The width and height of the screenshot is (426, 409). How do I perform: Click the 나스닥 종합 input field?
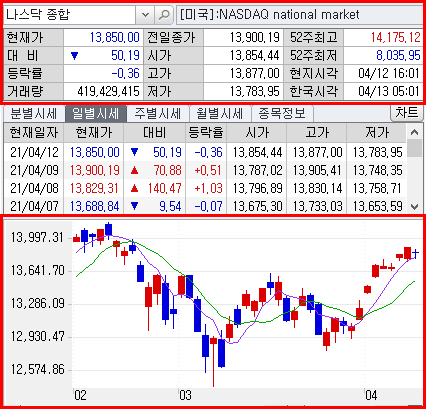click(x=70, y=15)
